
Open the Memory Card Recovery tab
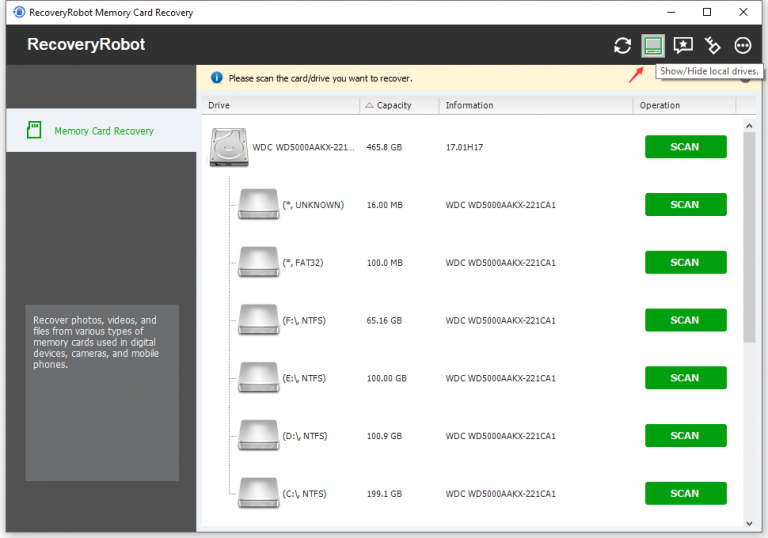101,130
